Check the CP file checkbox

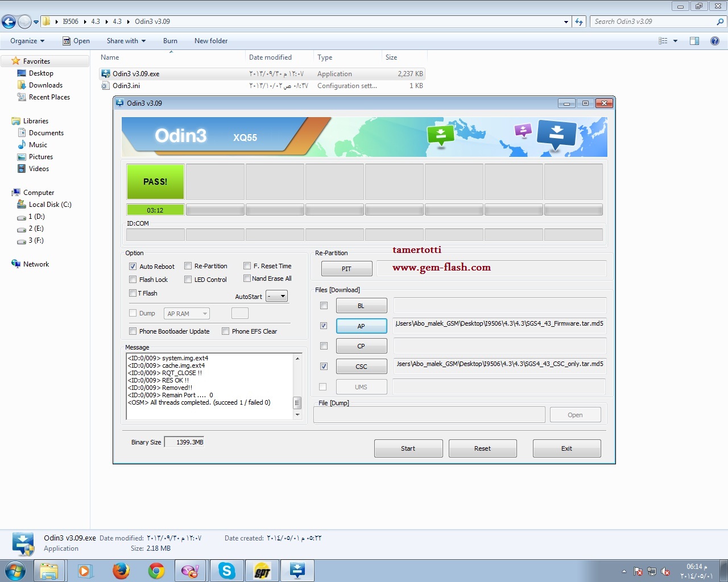point(324,346)
